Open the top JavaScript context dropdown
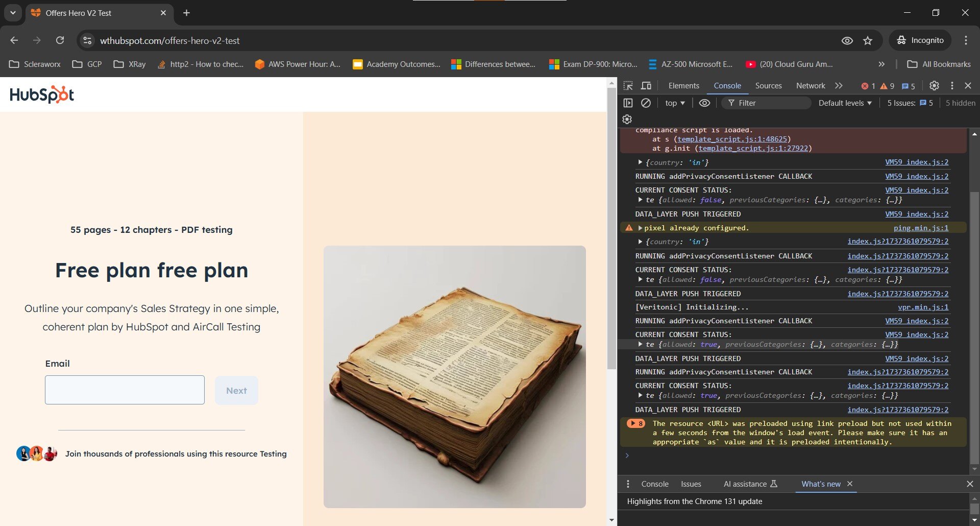This screenshot has height=526, width=980. click(674, 103)
